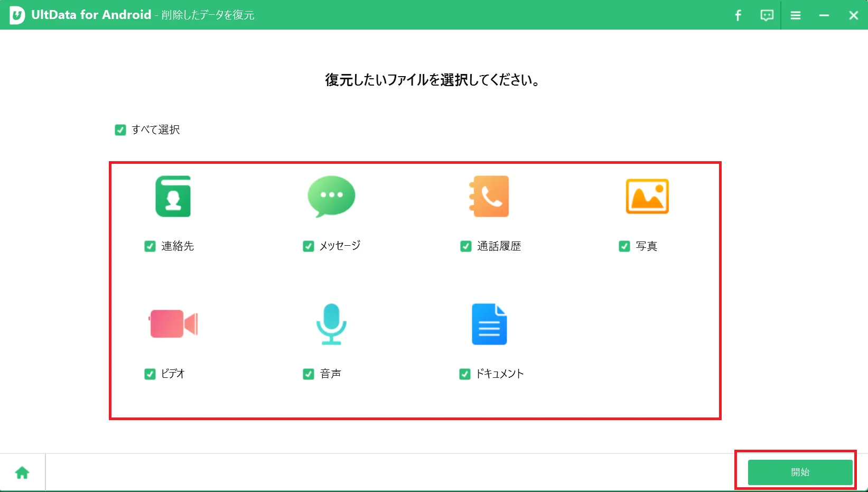Click the feedback chat icon in titlebar
The width and height of the screenshot is (868, 492).
point(767,15)
